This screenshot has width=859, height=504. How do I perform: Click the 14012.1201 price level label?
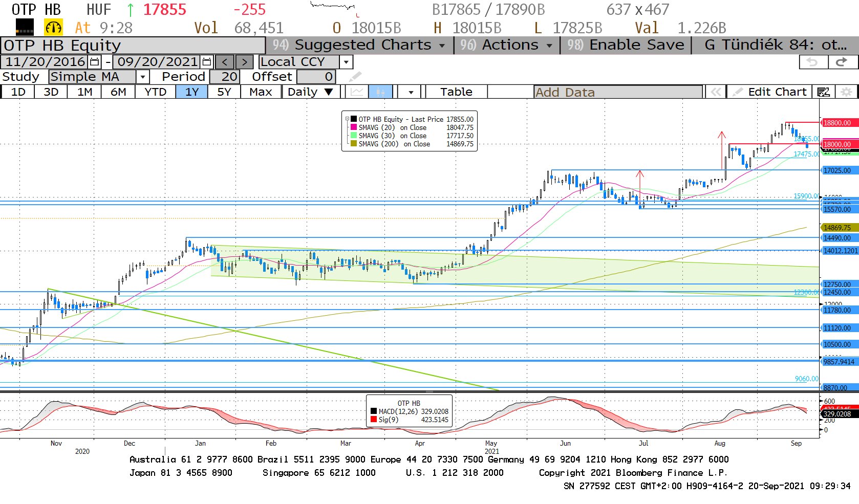click(x=840, y=251)
